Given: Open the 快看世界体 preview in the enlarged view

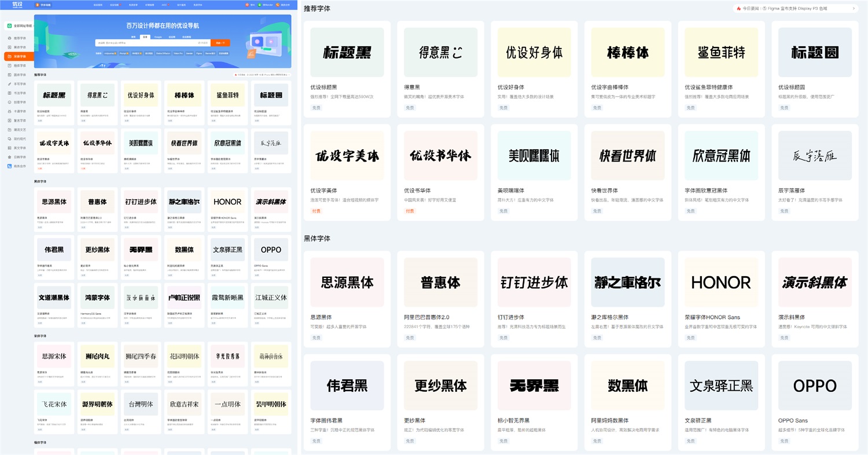Looking at the screenshot, I should 628,155.
